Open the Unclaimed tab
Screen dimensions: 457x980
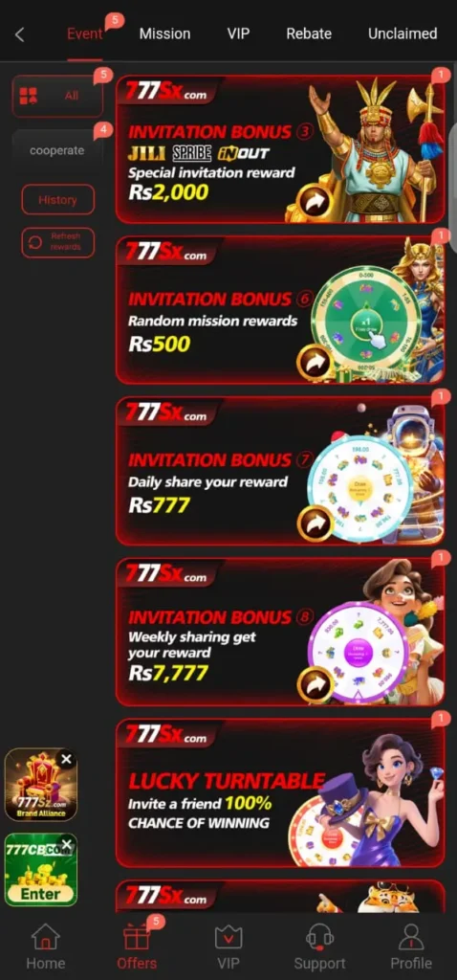pyautogui.click(x=403, y=33)
